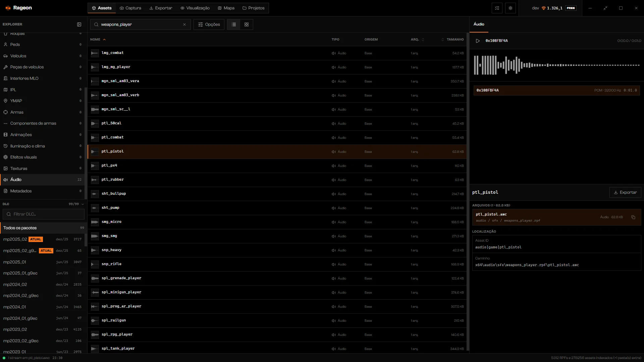Select the Interiores MLO category

point(42,78)
